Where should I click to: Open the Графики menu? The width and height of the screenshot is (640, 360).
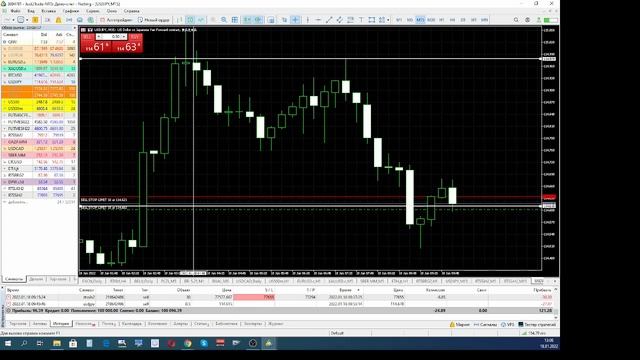pos(71,11)
